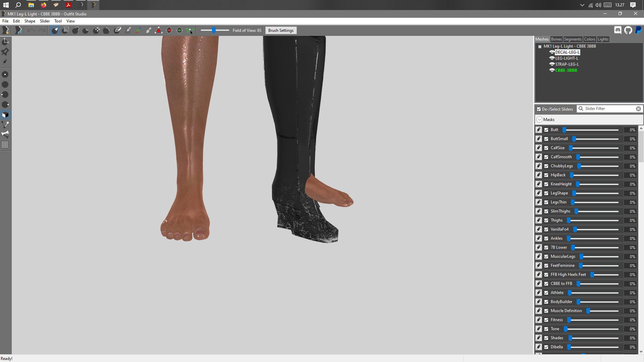Open the Discord link icon
Screen dimensions: 644x362
pyautogui.click(x=618, y=31)
